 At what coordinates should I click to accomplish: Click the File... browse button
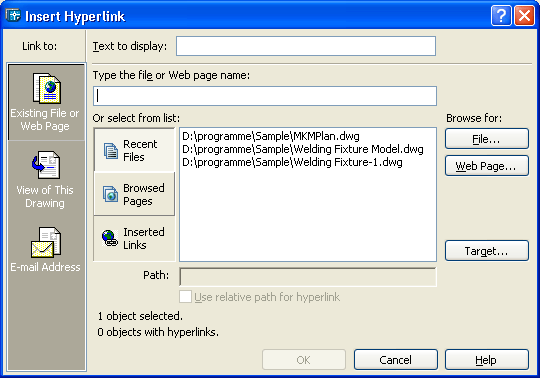(487, 139)
